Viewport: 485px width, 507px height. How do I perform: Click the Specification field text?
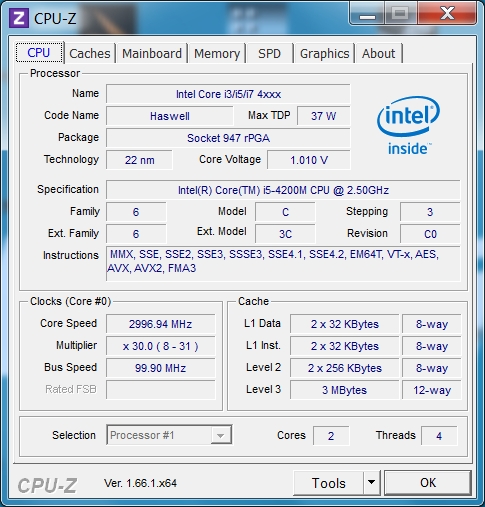[283, 190]
